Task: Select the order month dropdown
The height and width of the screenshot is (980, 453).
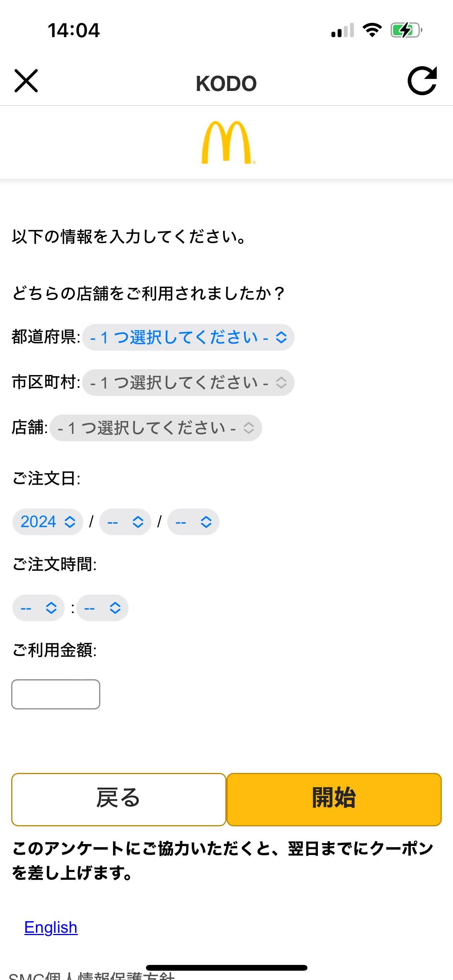Action: pos(125,522)
